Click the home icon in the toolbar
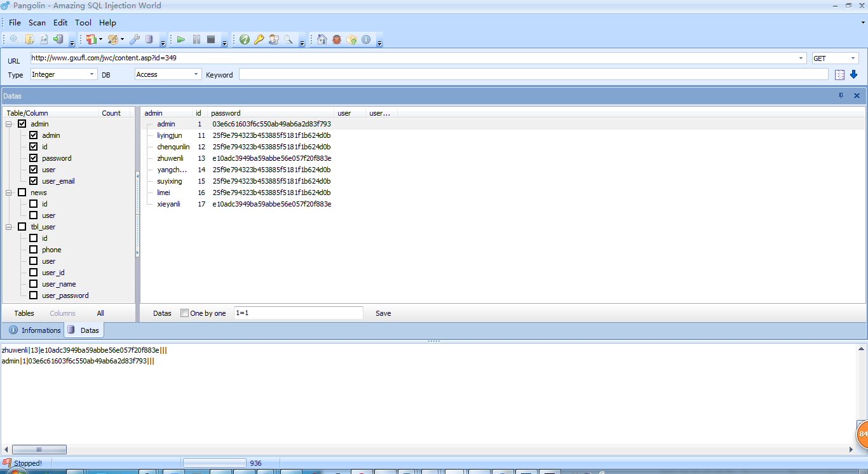The image size is (868, 474). tap(322, 39)
